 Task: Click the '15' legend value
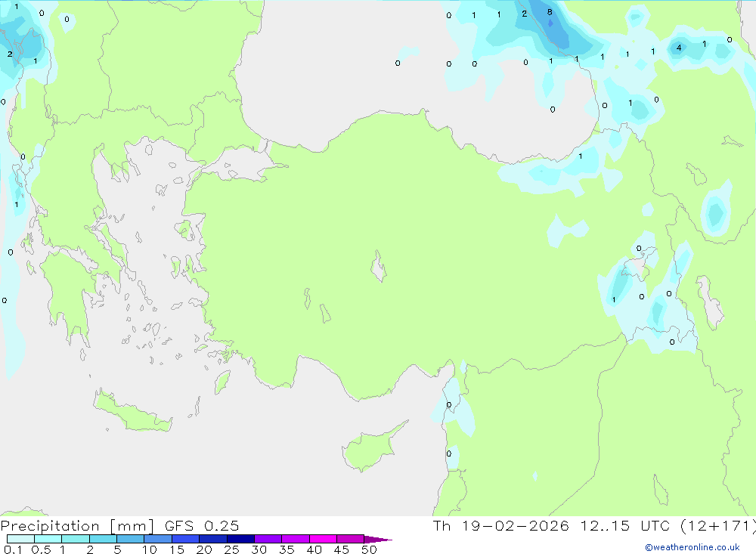[x=177, y=549]
